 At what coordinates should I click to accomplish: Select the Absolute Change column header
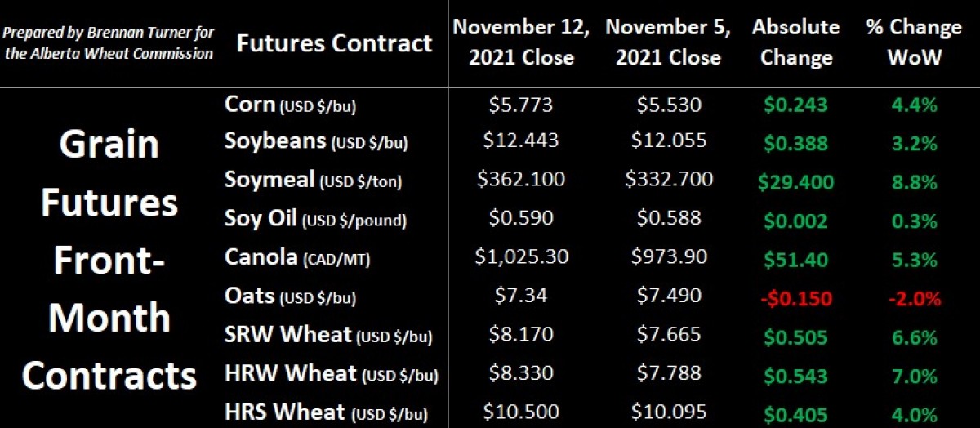click(x=795, y=42)
